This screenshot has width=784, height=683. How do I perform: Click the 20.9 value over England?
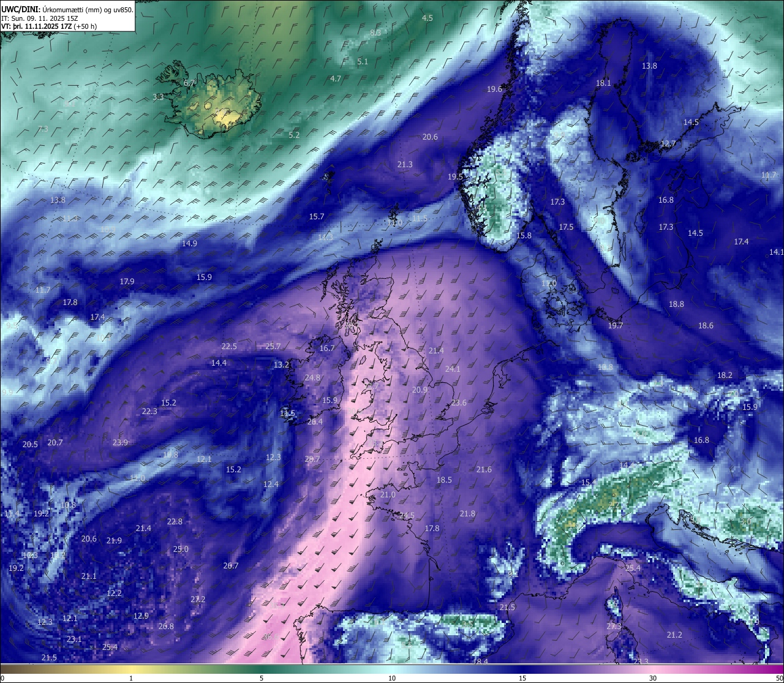pyautogui.click(x=420, y=390)
